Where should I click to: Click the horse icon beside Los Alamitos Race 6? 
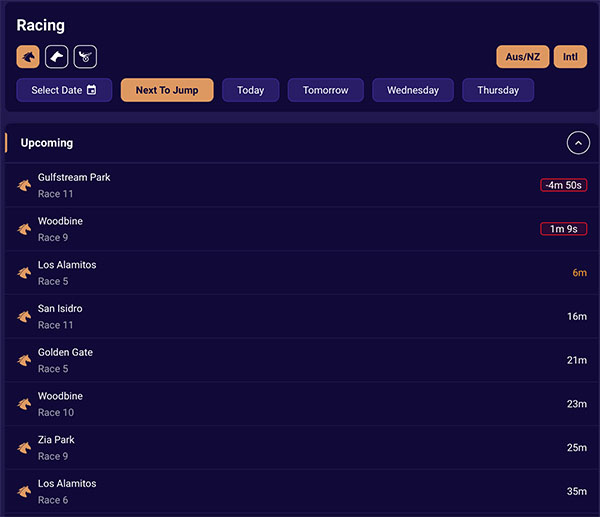(24, 491)
